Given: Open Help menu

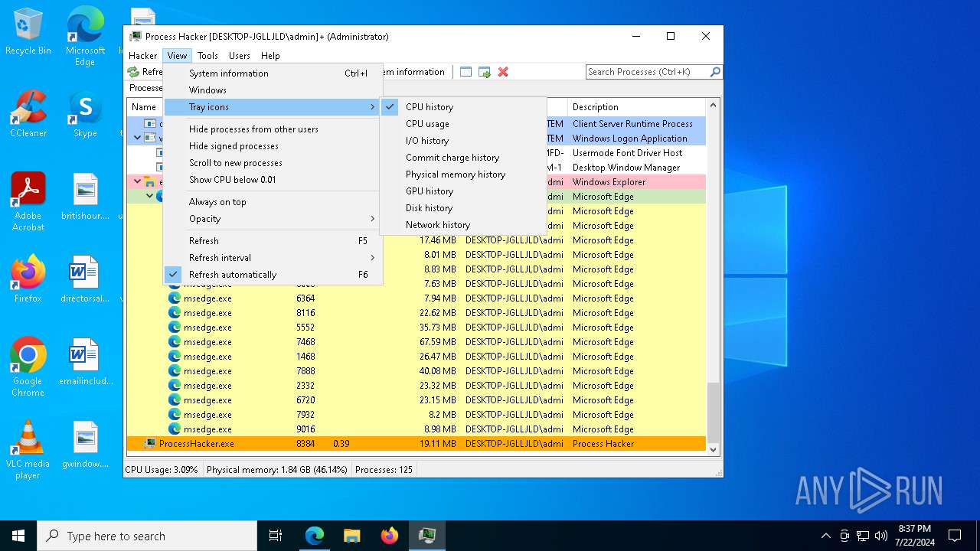Looking at the screenshot, I should point(270,56).
